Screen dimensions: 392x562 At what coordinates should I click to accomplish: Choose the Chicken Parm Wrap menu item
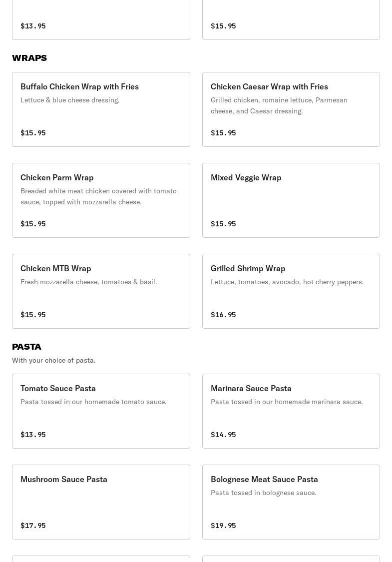click(x=57, y=178)
